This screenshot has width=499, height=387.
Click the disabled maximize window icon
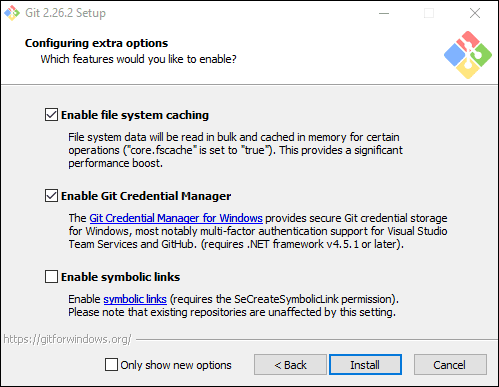(x=429, y=13)
